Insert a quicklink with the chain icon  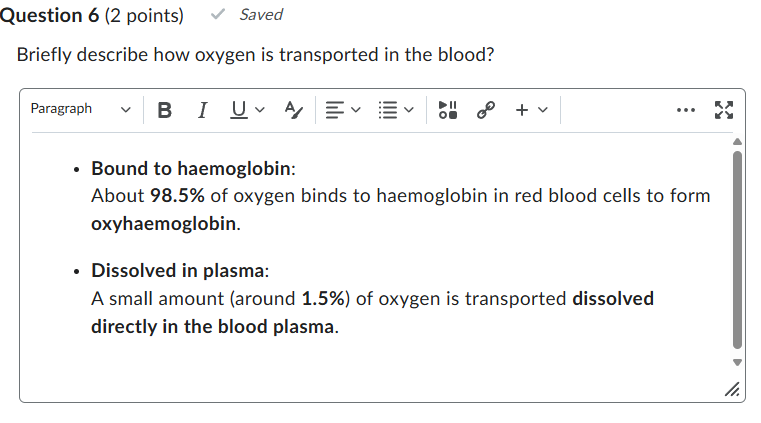tap(486, 110)
